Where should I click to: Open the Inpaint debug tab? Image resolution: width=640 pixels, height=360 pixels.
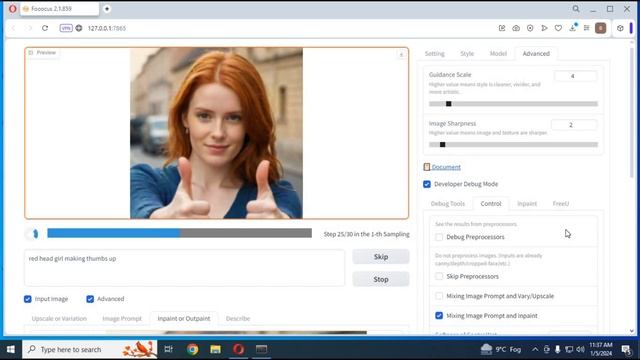click(x=527, y=204)
